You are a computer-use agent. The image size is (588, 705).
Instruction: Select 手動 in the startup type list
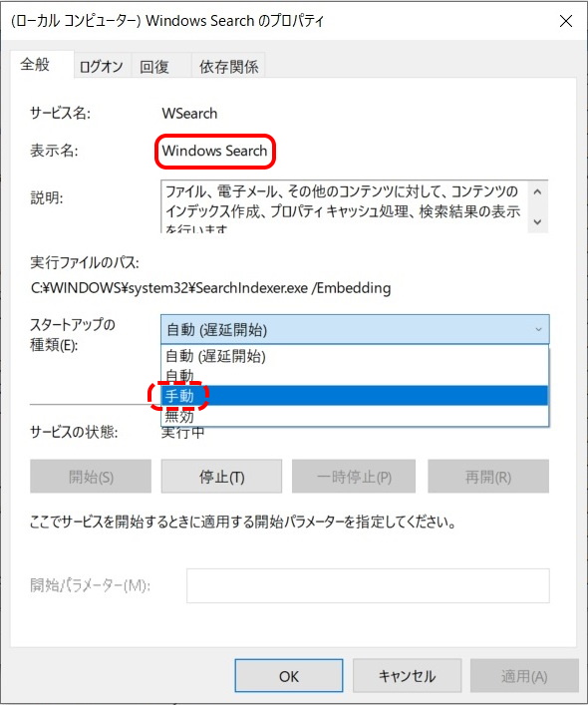coord(355,396)
